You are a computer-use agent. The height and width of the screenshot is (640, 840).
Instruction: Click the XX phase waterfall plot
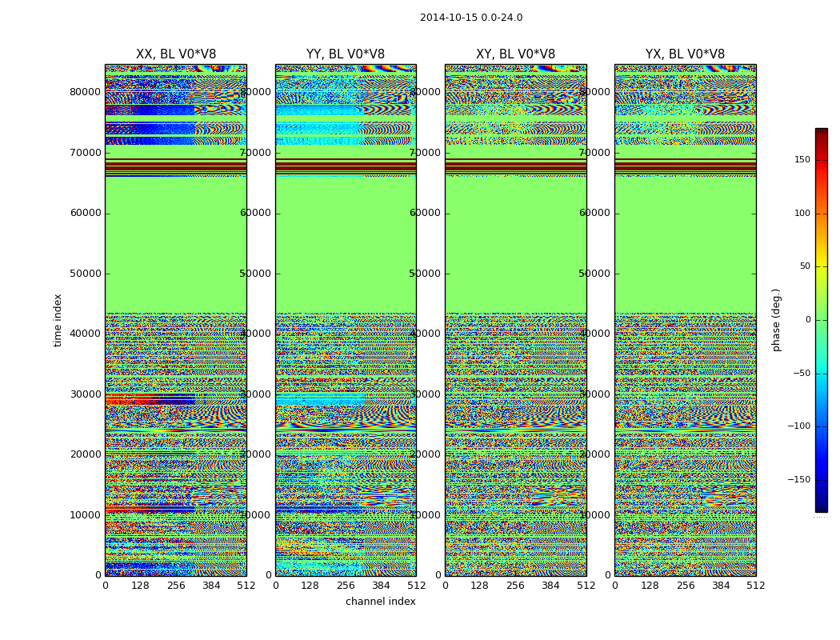coord(176,320)
